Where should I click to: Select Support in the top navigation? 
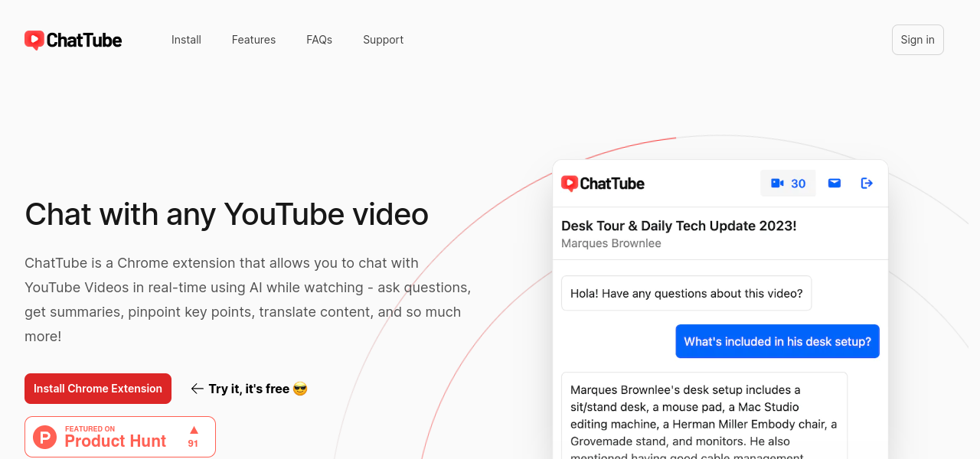pyautogui.click(x=383, y=40)
